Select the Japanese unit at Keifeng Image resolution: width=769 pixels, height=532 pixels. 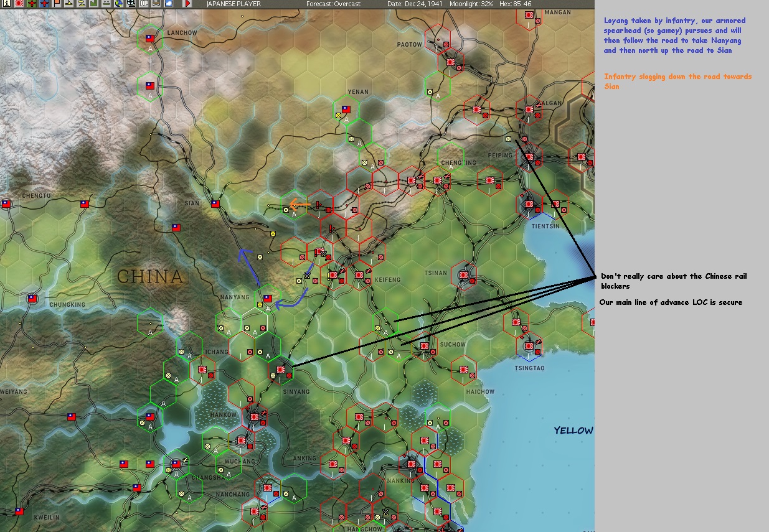point(359,274)
